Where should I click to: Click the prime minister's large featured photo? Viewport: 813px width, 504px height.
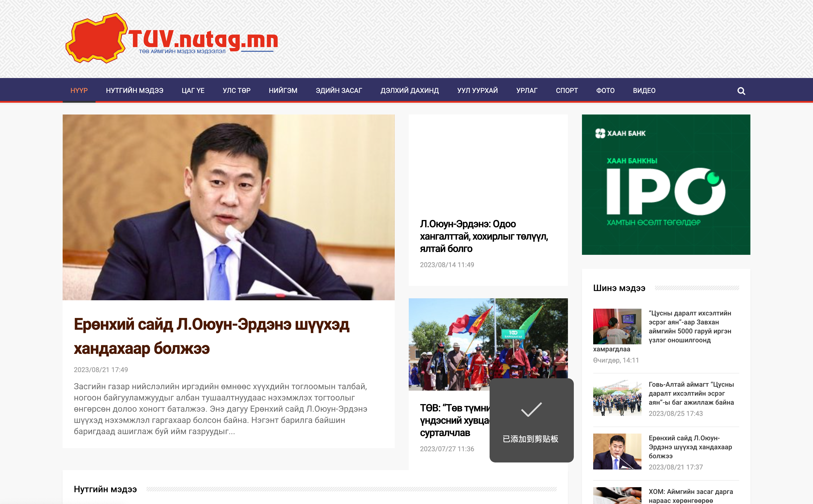tap(229, 207)
